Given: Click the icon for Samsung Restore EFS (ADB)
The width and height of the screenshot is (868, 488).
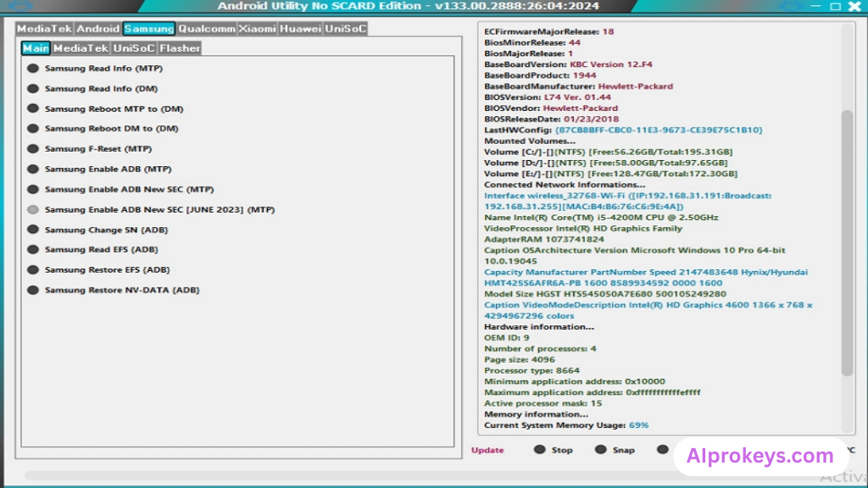Looking at the screenshot, I should [x=33, y=270].
